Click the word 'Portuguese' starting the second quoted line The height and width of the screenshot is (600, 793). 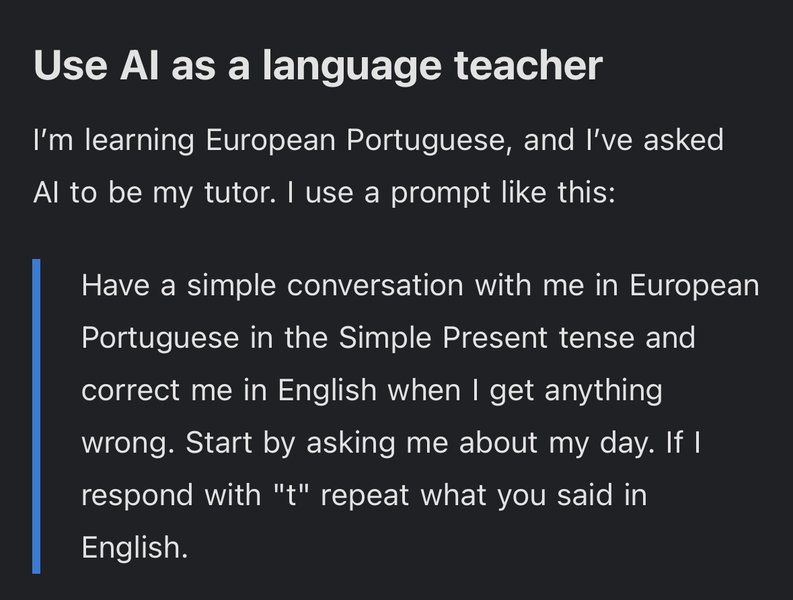click(x=160, y=338)
